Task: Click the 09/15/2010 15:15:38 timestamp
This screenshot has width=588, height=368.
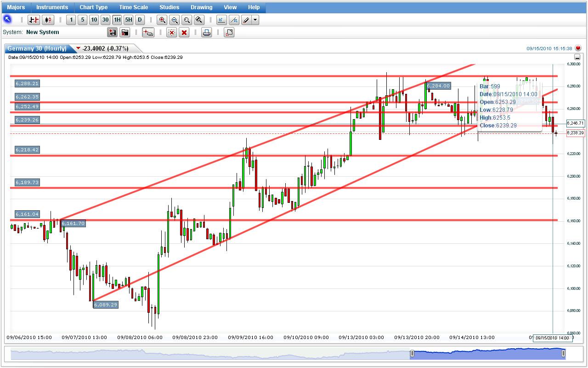Action: tap(549, 48)
